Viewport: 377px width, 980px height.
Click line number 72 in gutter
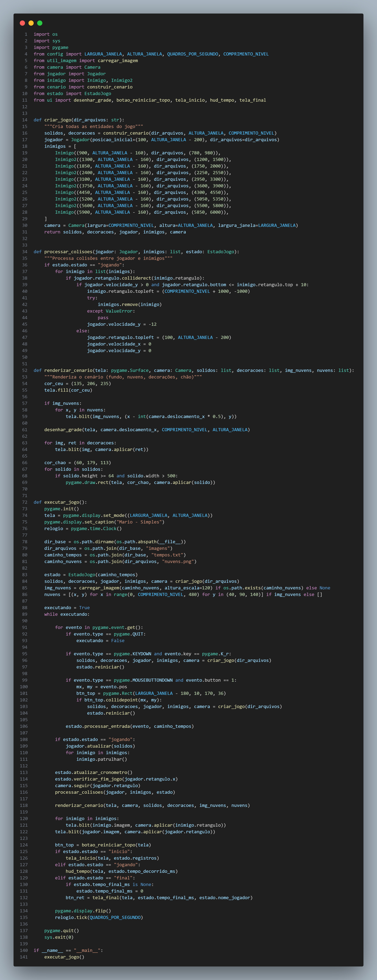[x=25, y=502]
